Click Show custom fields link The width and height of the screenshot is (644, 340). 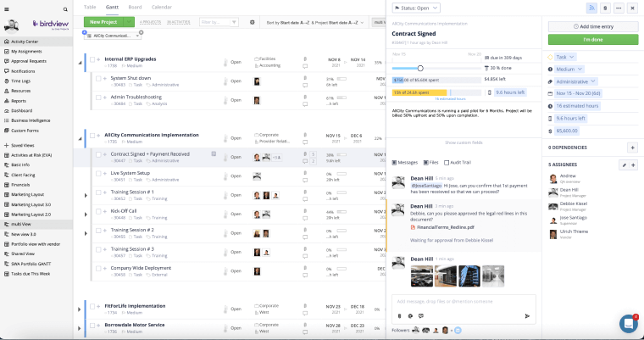464,142
